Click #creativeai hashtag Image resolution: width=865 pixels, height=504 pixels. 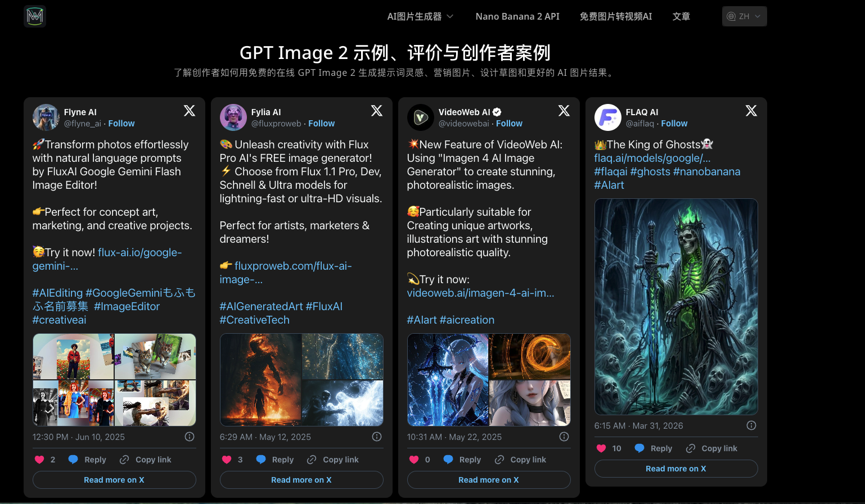[x=59, y=320]
